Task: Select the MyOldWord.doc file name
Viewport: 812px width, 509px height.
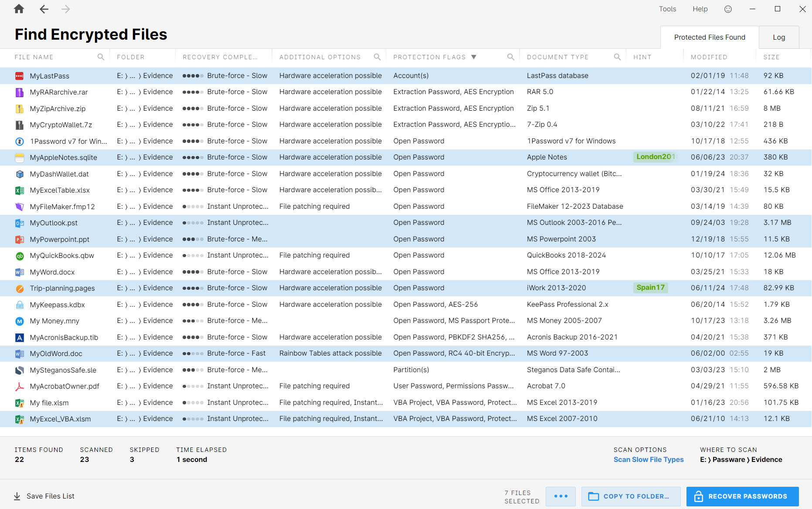Action: pos(56,353)
